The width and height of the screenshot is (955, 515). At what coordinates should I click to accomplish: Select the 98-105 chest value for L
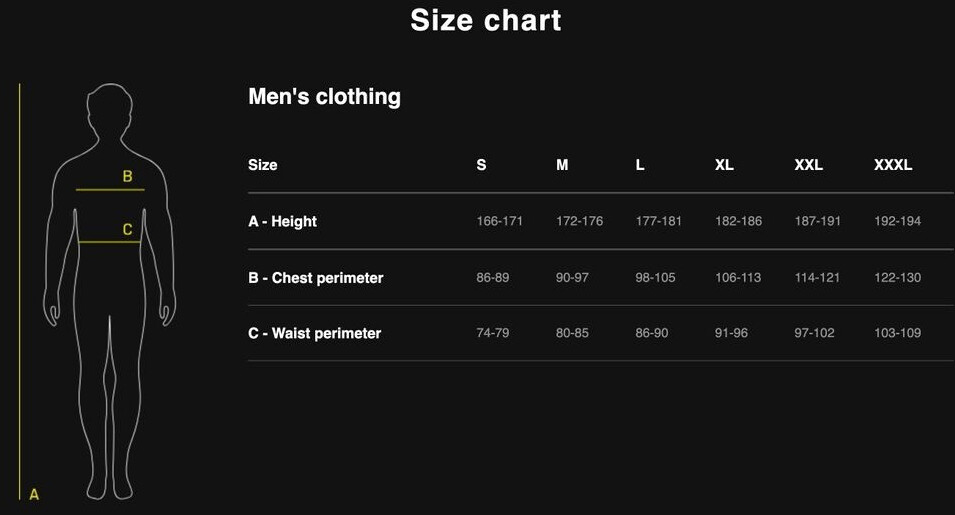coord(658,277)
